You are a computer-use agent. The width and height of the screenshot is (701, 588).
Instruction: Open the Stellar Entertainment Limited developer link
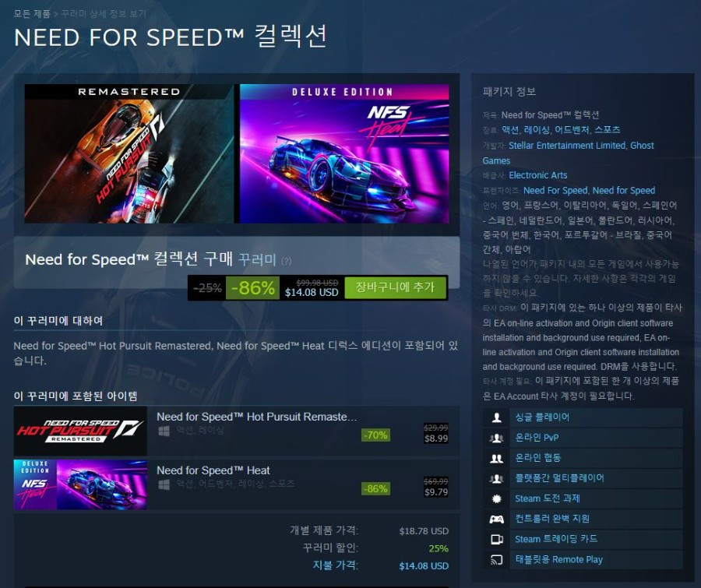(x=567, y=146)
